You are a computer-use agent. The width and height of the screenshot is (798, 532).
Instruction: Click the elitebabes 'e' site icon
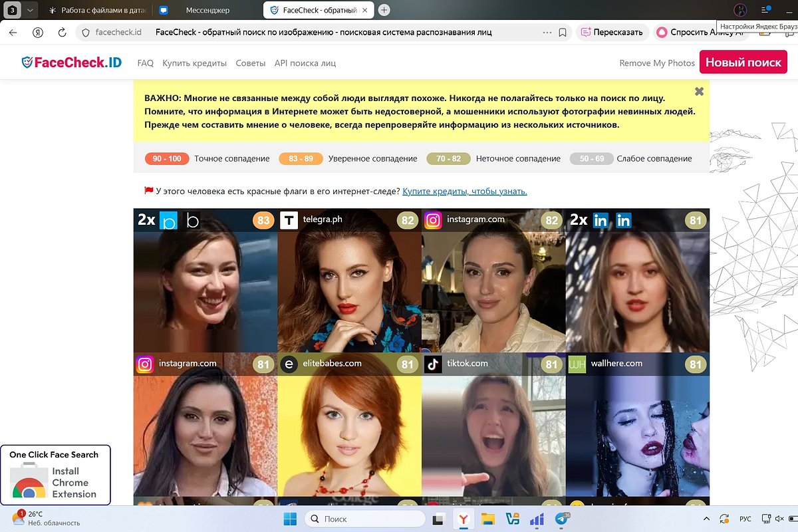pyautogui.click(x=289, y=364)
